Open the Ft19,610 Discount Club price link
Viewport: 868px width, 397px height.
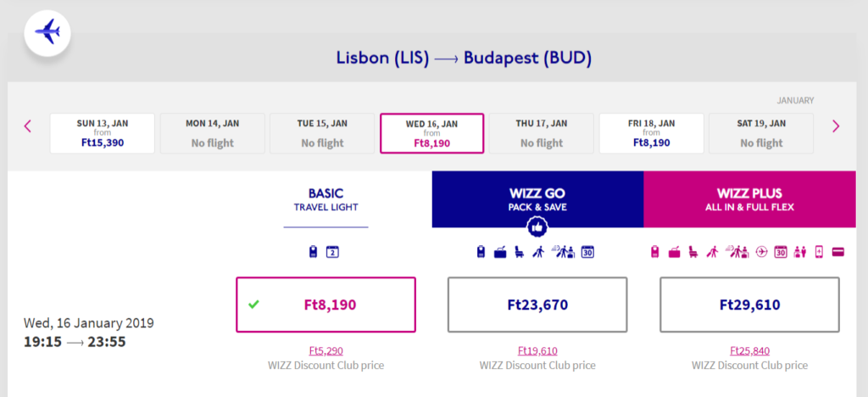click(537, 351)
